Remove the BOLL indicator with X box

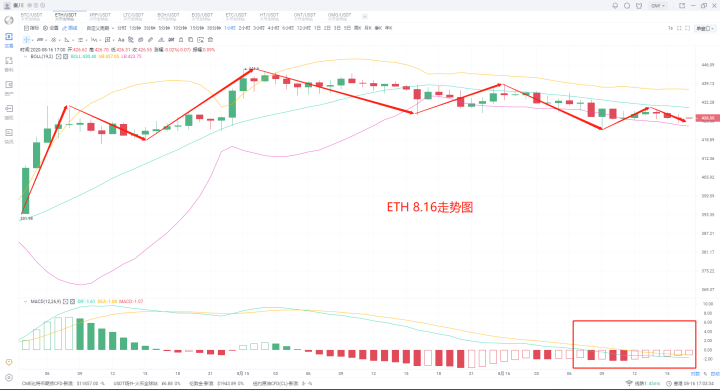pos(66,57)
